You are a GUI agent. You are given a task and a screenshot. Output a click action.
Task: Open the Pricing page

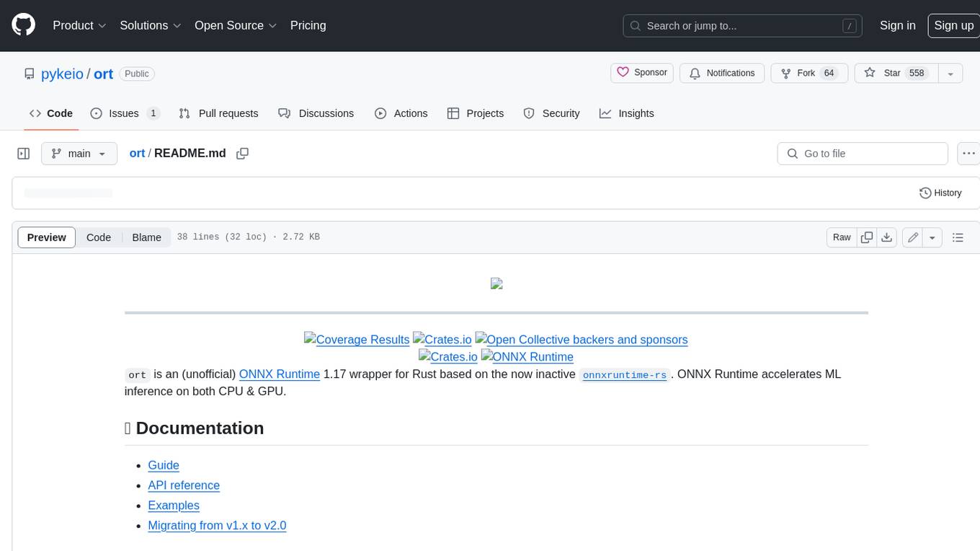click(x=308, y=25)
